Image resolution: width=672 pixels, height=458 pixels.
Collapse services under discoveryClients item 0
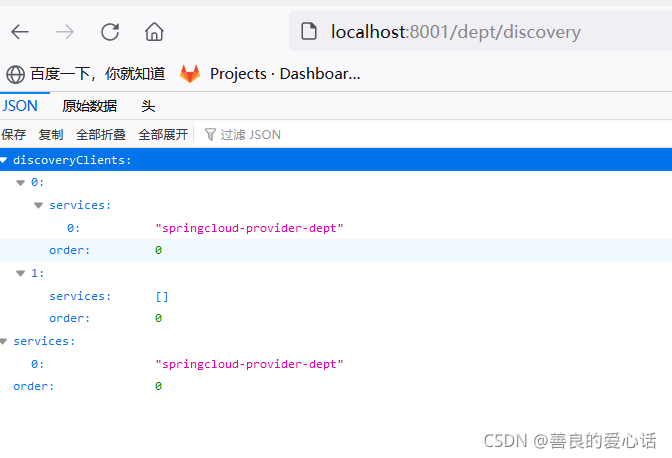[39, 206]
